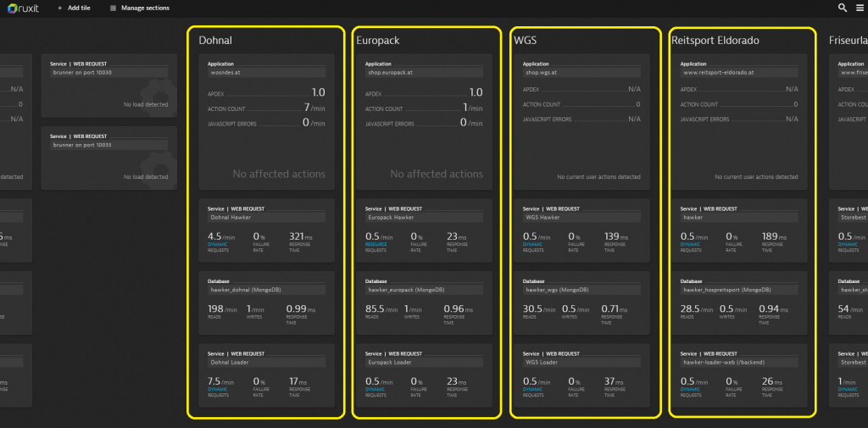Open the Europack Hawker service tile

click(424, 231)
